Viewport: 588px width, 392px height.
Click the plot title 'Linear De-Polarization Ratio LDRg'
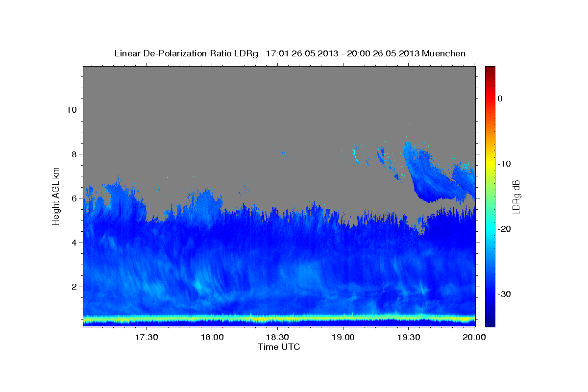[x=186, y=53]
